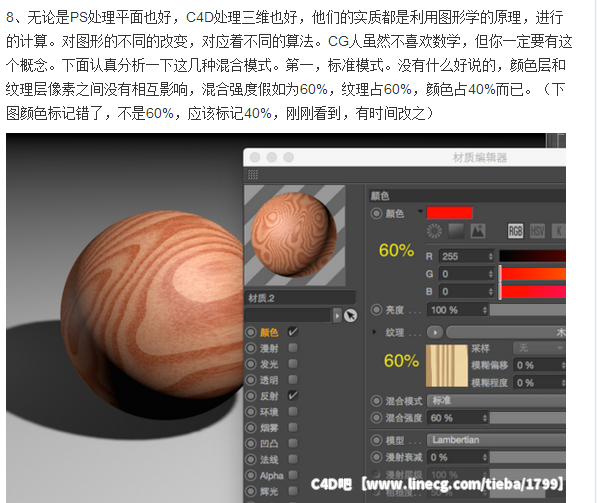This screenshot has width=597, height=503.
Task: Click the 漫射衰减 slider bar
Action: pyautogui.click(x=528, y=457)
